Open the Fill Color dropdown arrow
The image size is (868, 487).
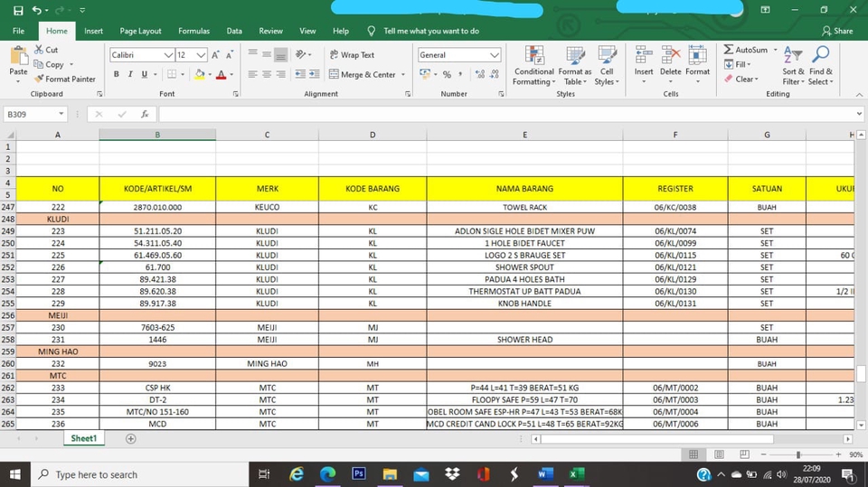click(210, 74)
